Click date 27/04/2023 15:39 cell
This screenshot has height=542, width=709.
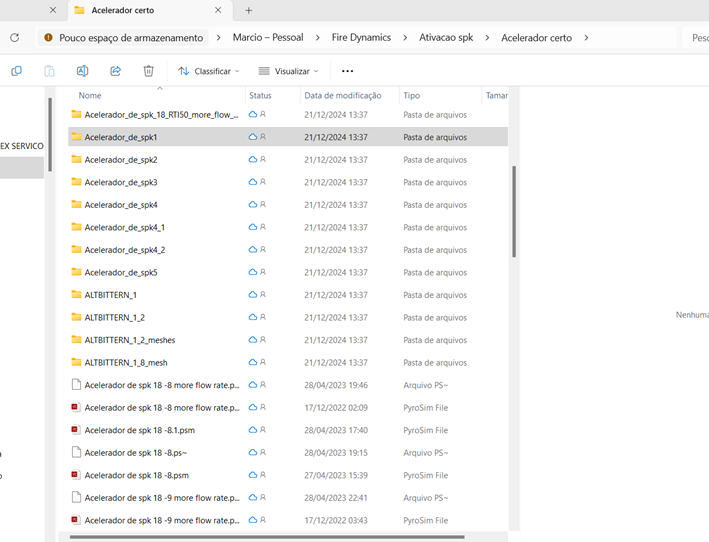click(336, 475)
